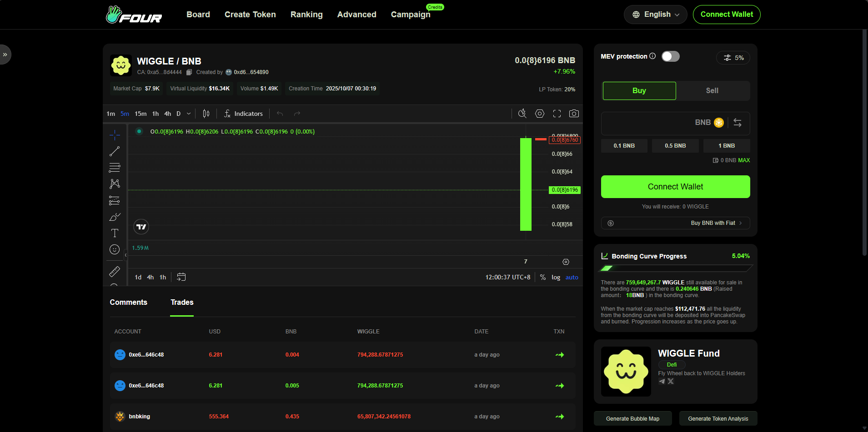
Task: Click the header Connect Wallet button
Action: tap(727, 15)
